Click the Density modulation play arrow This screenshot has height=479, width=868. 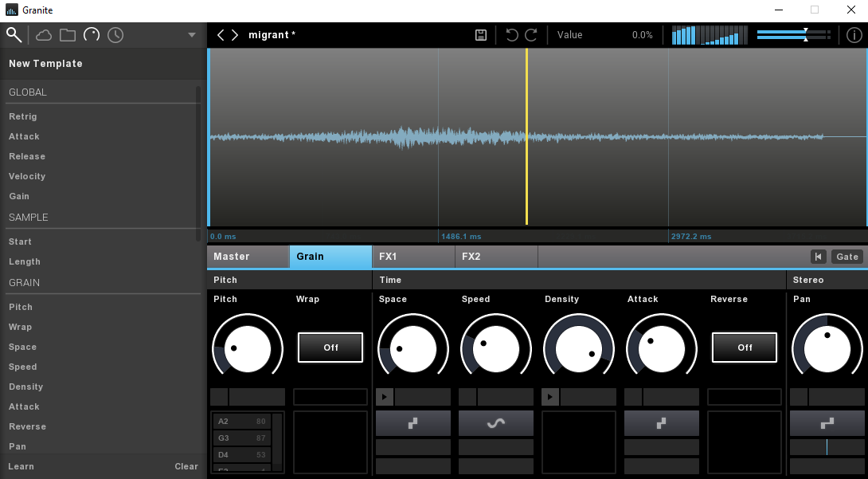coord(550,397)
